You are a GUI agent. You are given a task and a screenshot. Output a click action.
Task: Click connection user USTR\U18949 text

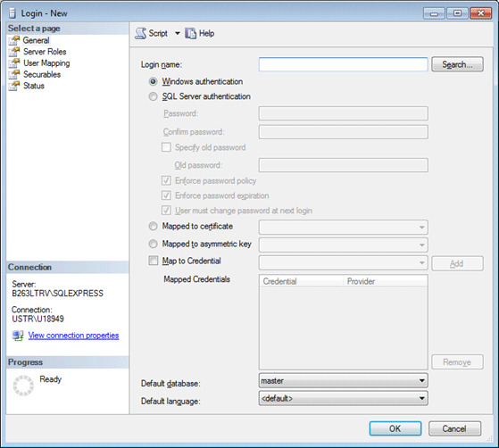click(x=37, y=319)
